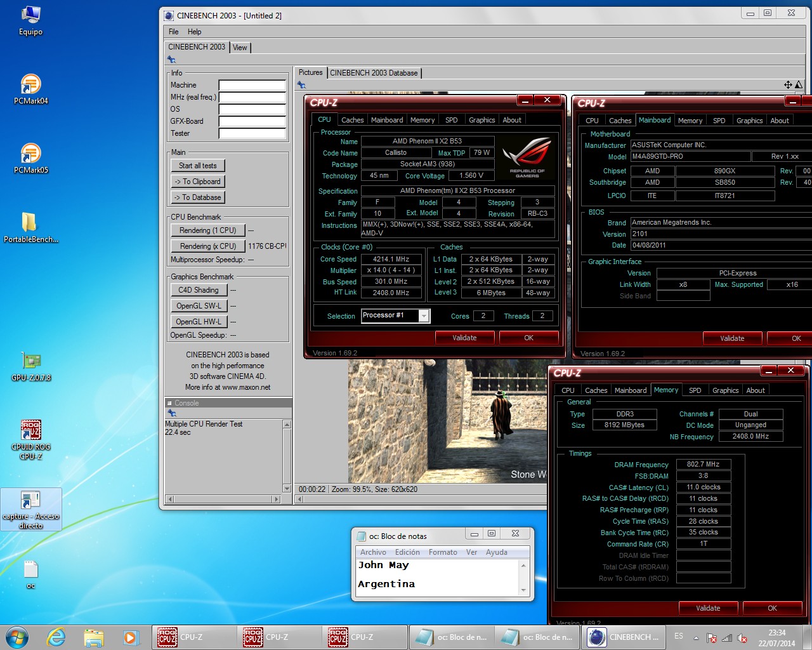812x650 pixels.
Task: Click the Start all tests button
Action: [x=198, y=166]
